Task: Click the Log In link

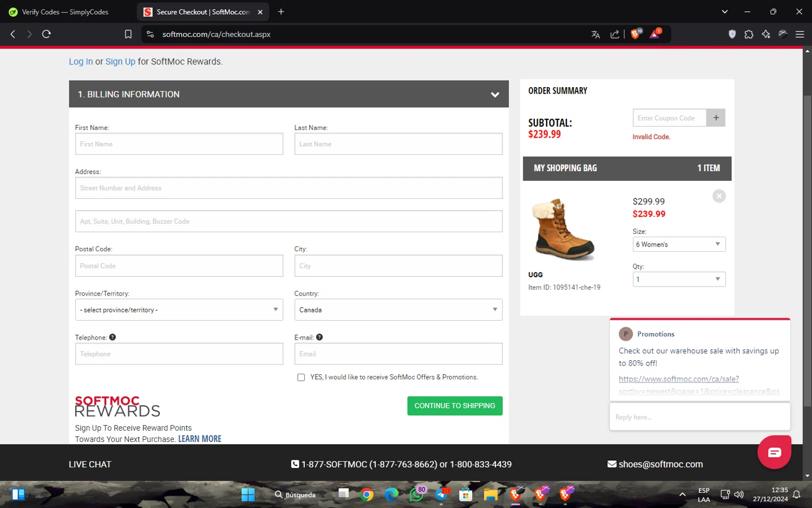Action: click(81, 62)
